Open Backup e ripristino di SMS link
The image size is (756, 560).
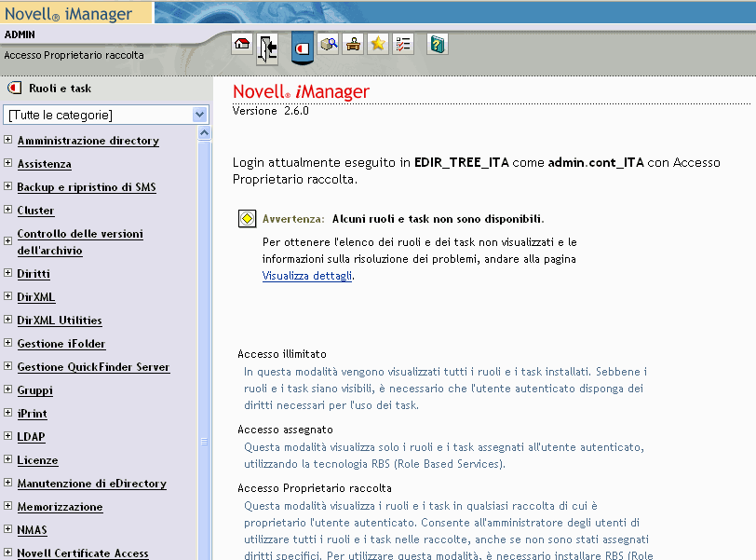click(x=87, y=187)
